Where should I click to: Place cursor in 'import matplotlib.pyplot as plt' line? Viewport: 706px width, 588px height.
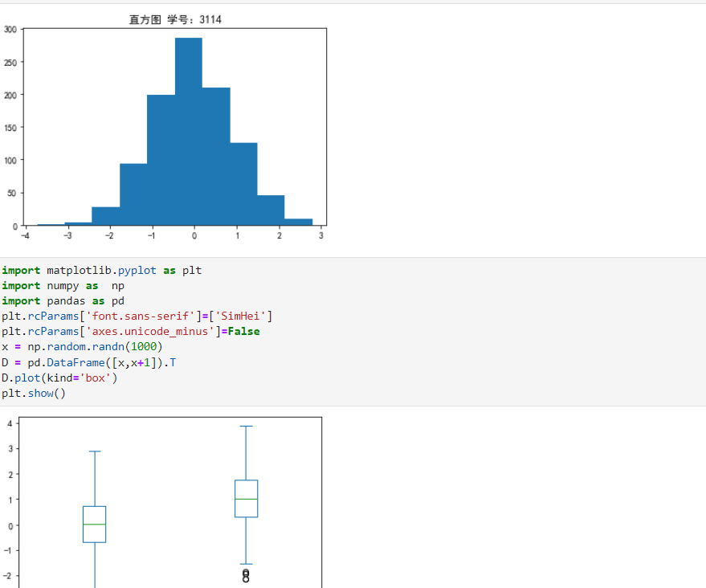[102, 271]
